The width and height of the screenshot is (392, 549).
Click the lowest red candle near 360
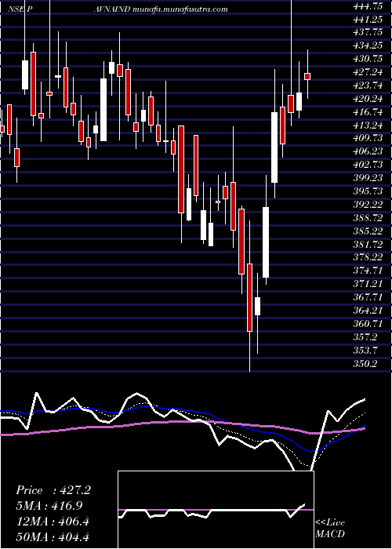point(249,297)
